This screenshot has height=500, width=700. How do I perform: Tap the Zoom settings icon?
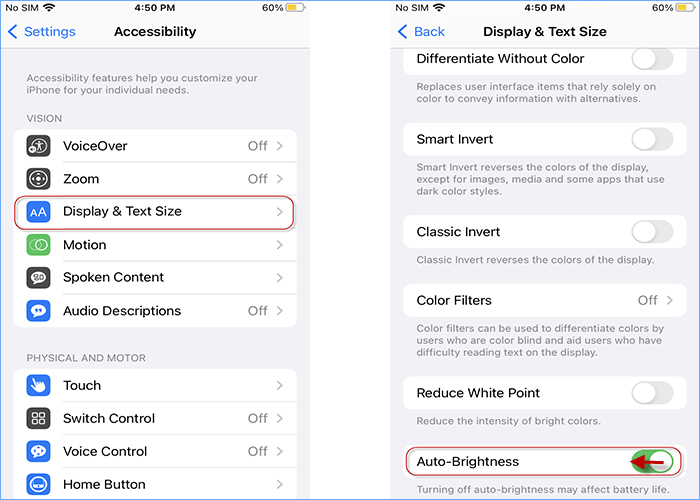pyautogui.click(x=39, y=179)
